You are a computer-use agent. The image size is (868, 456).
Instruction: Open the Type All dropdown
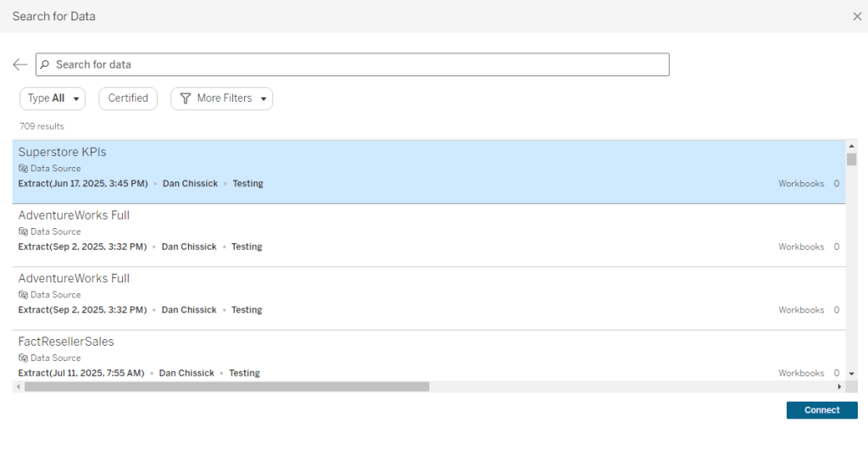click(53, 98)
